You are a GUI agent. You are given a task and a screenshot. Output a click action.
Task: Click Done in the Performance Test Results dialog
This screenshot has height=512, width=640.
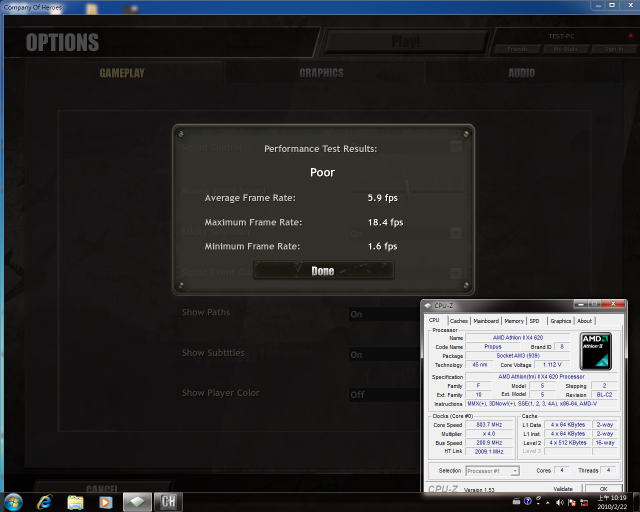[x=324, y=270]
